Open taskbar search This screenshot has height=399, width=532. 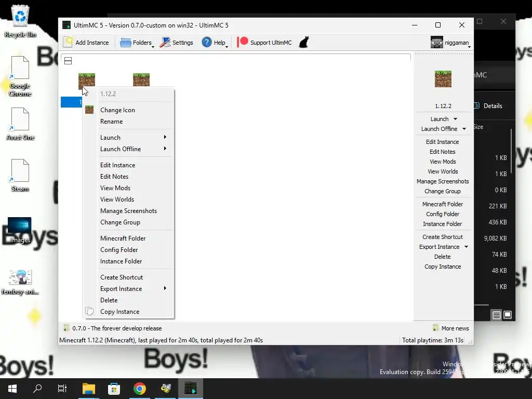click(x=37, y=389)
